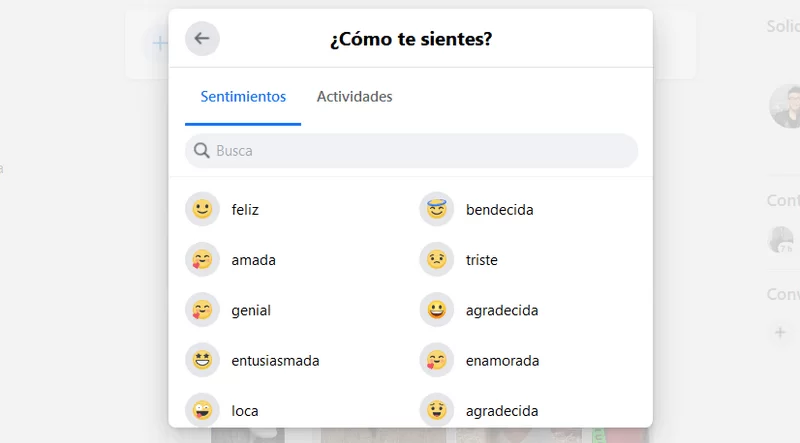
Task: Focus the Busca search field
Action: click(411, 151)
